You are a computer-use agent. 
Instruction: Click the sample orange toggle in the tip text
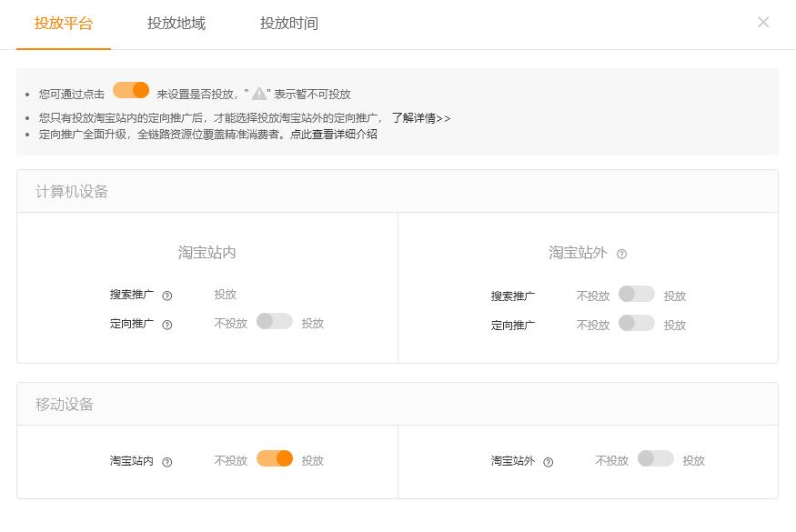130,90
